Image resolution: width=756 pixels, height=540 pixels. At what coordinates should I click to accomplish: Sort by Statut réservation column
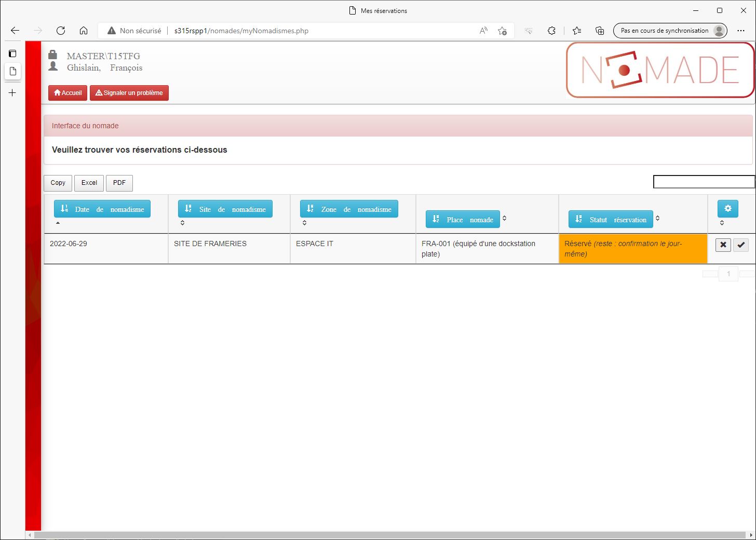[x=610, y=220]
